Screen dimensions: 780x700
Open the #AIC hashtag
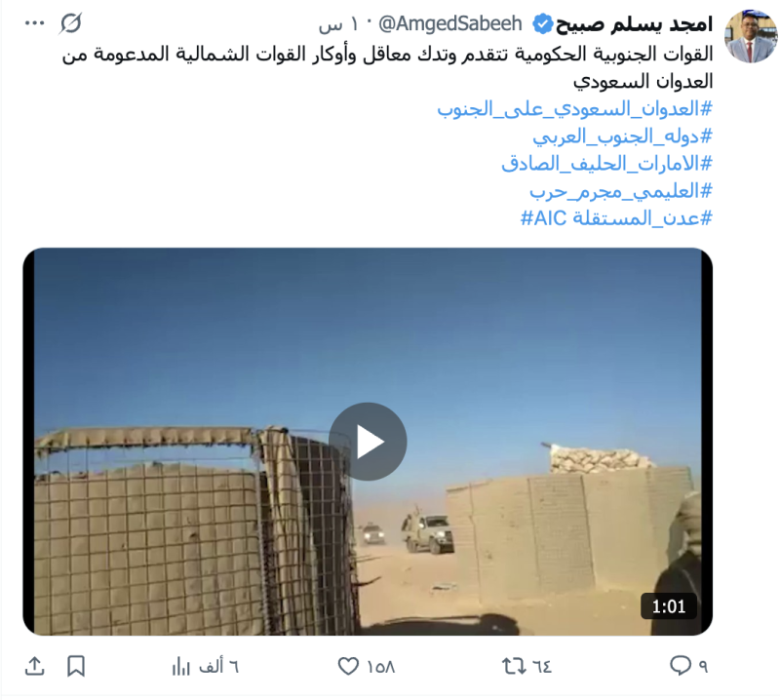click(543, 218)
